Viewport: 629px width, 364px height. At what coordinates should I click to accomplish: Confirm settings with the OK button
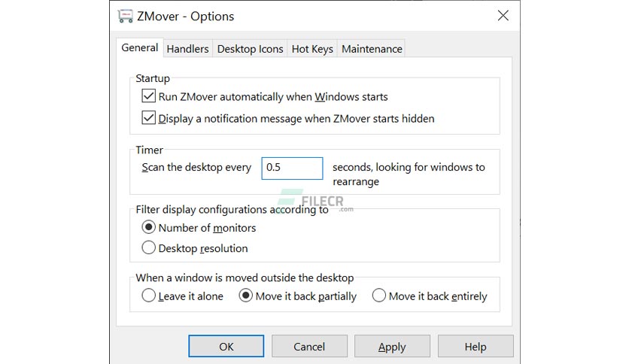(x=226, y=346)
